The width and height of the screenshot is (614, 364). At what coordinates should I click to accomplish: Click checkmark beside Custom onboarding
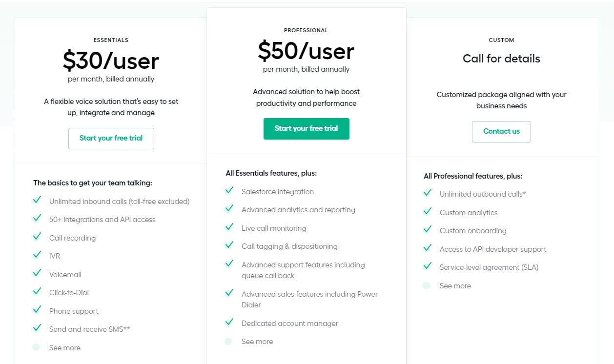(427, 229)
